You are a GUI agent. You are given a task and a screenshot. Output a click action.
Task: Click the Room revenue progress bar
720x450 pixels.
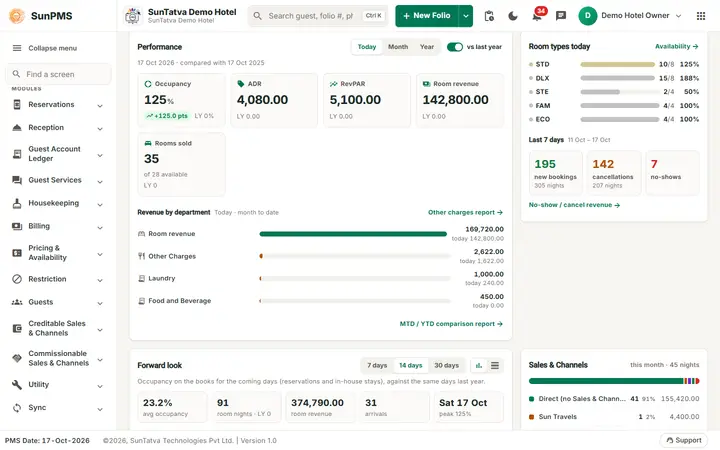click(353, 234)
